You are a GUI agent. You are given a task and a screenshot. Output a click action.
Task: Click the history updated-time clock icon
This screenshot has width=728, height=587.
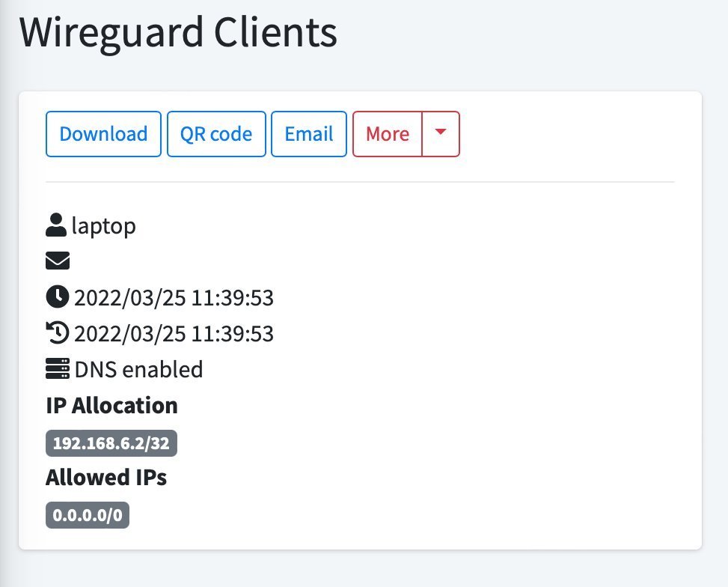(57, 333)
